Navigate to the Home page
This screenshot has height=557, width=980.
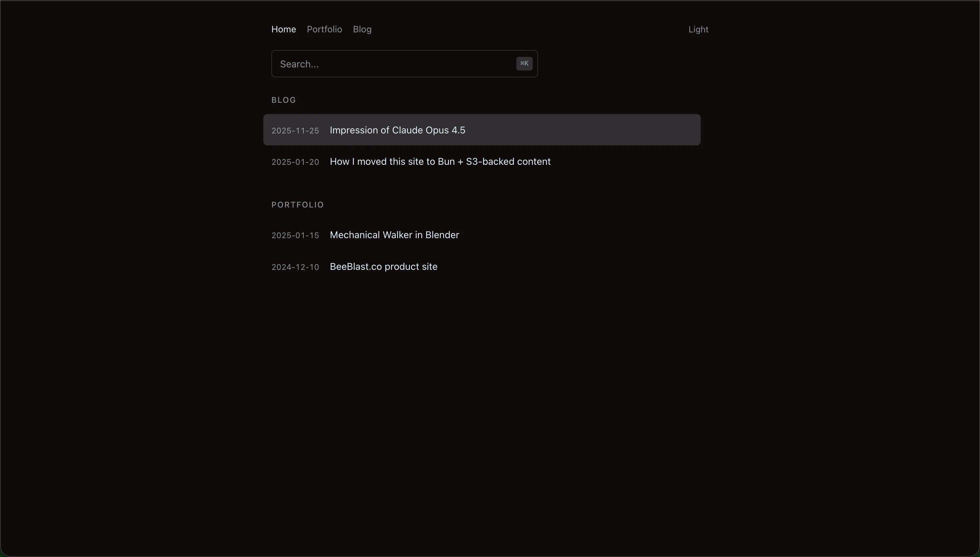pos(283,29)
